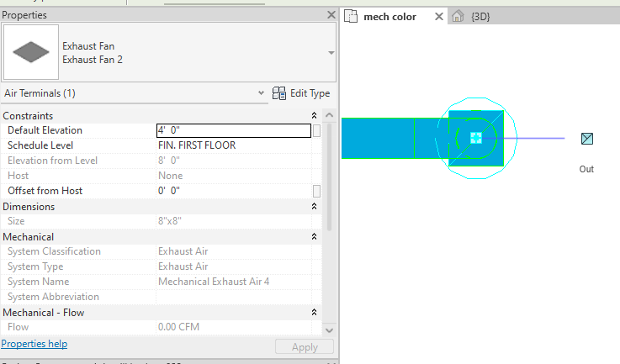The height and width of the screenshot is (364, 620).
Task: Open the Air Terminals (1) filter dropdown
Action: [261, 93]
